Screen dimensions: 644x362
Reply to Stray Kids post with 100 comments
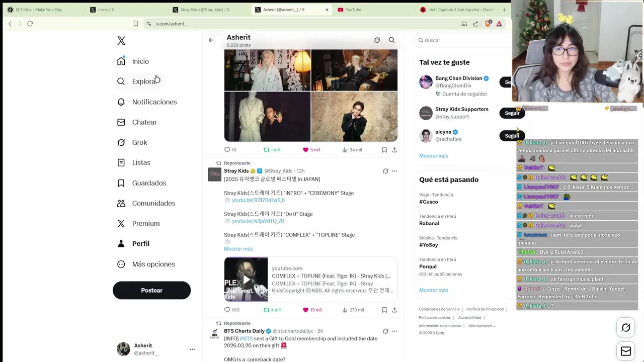tap(231, 310)
